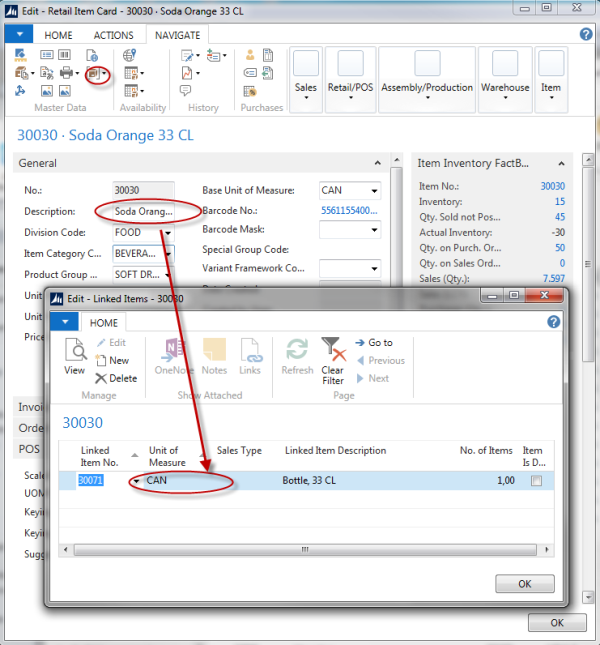Switch to the ACTIONS ribbon tab

pos(113,35)
